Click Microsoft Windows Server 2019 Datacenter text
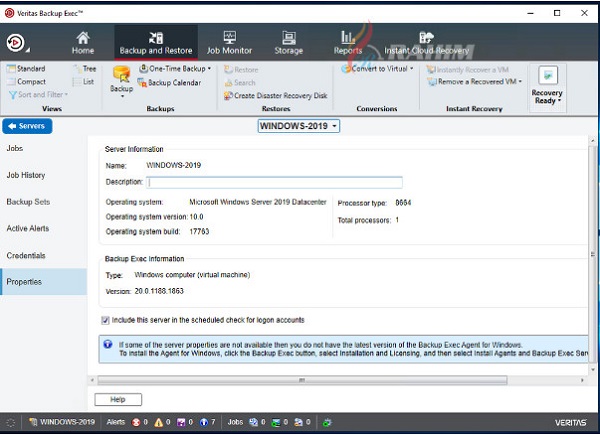The width and height of the screenshot is (600, 435). [x=258, y=202]
